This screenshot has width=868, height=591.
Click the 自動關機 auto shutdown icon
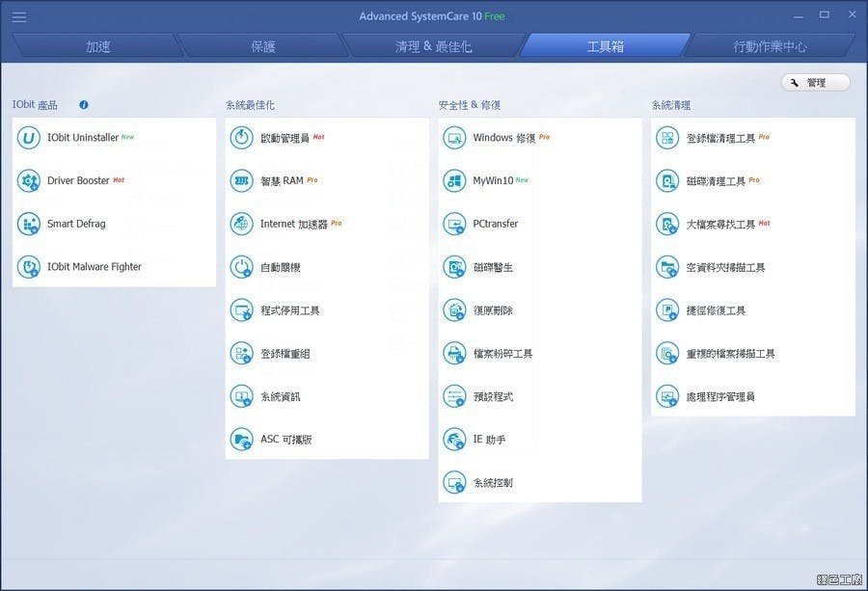(241, 267)
